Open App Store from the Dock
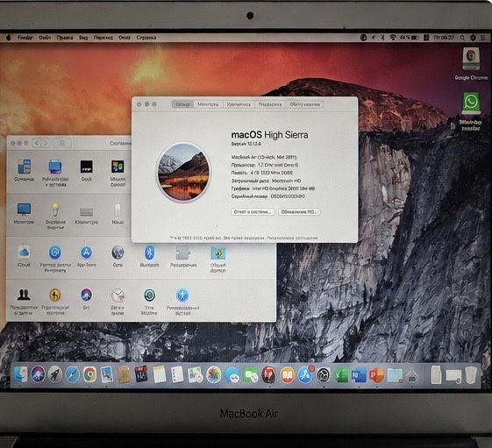 tap(305, 374)
